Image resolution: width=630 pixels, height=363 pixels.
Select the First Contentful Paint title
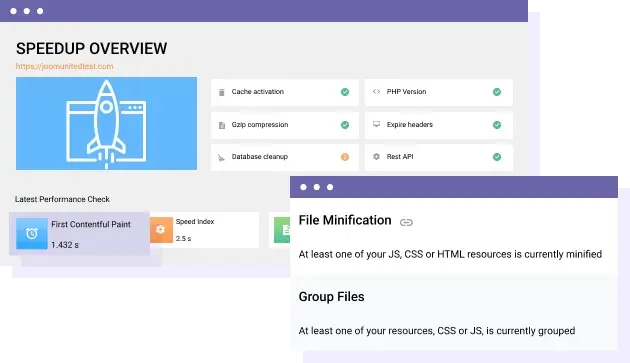(x=91, y=224)
